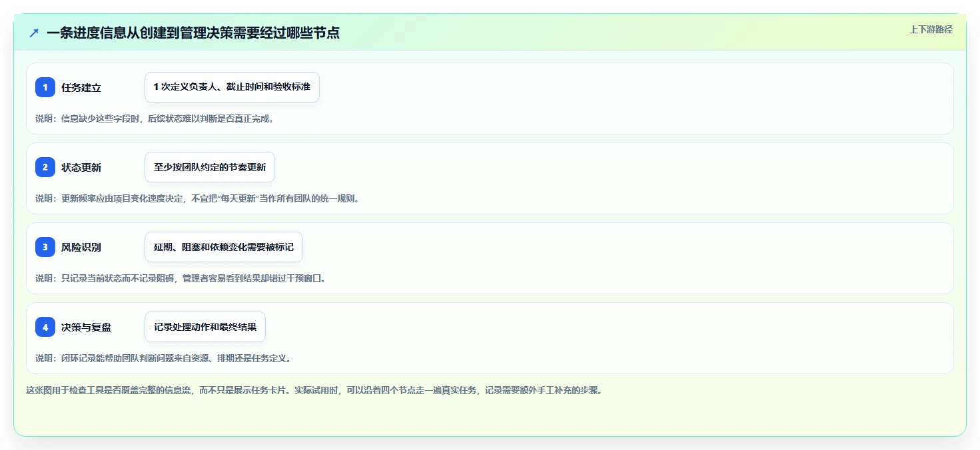Click the 状态更新 step title
This screenshot has width=980, height=450.
81,167
